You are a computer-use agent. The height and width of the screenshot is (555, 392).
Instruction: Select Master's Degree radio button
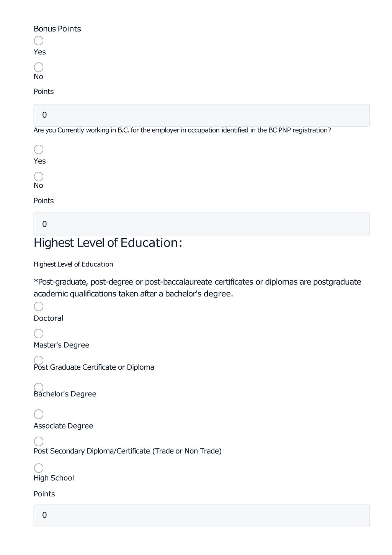[x=39, y=334]
